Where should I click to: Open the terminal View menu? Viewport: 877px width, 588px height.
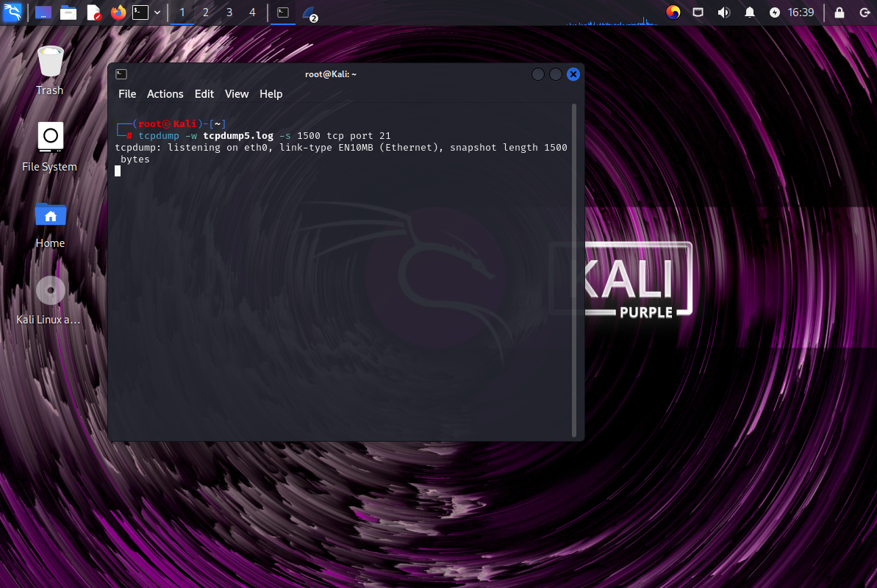tap(237, 94)
